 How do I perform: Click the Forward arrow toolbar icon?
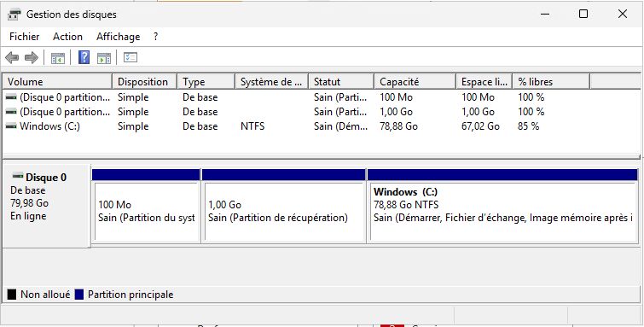32,57
